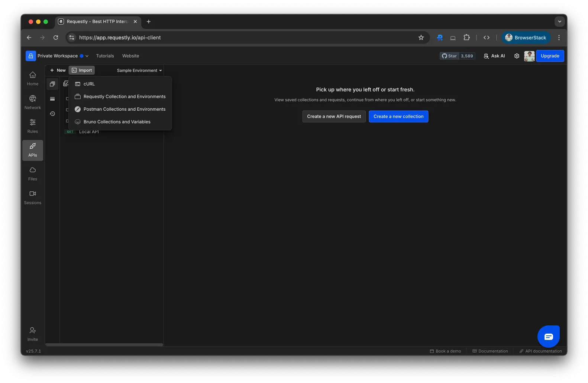Viewport: 588px width, 383px height.
Task: Bookmark this page with the star icon
Action: (421, 38)
